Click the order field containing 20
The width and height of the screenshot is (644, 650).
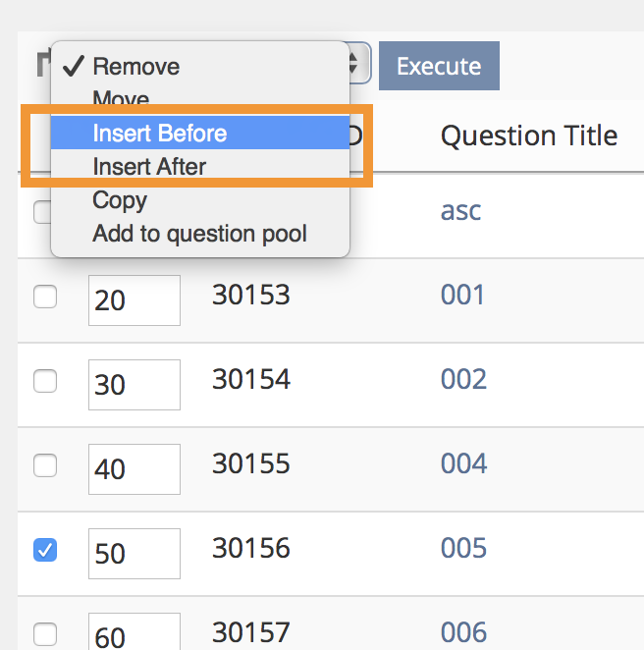(x=134, y=299)
